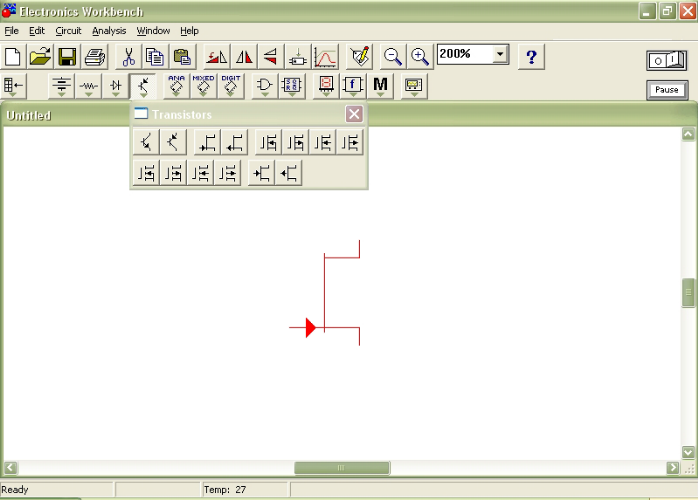Toggle the Pause simulation button
This screenshot has width=698, height=500.
[666, 90]
